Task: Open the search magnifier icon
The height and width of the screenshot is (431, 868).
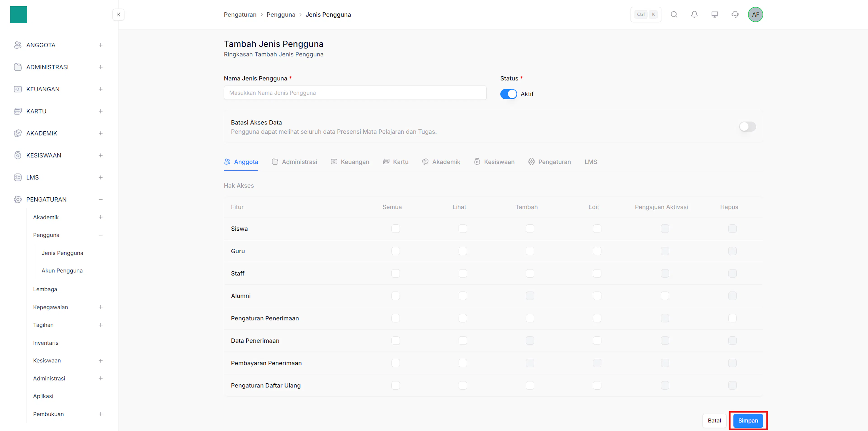Action: pos(674,14)
